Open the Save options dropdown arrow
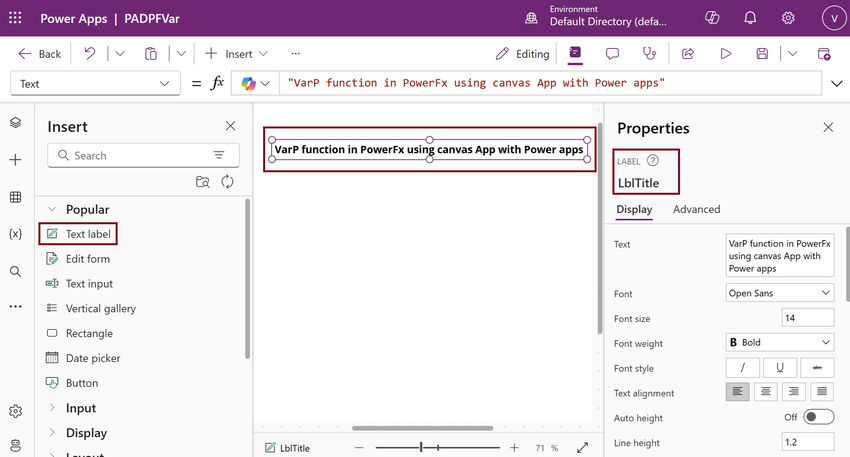This screenshot has height=457, width=850. (x=793, y=53)
